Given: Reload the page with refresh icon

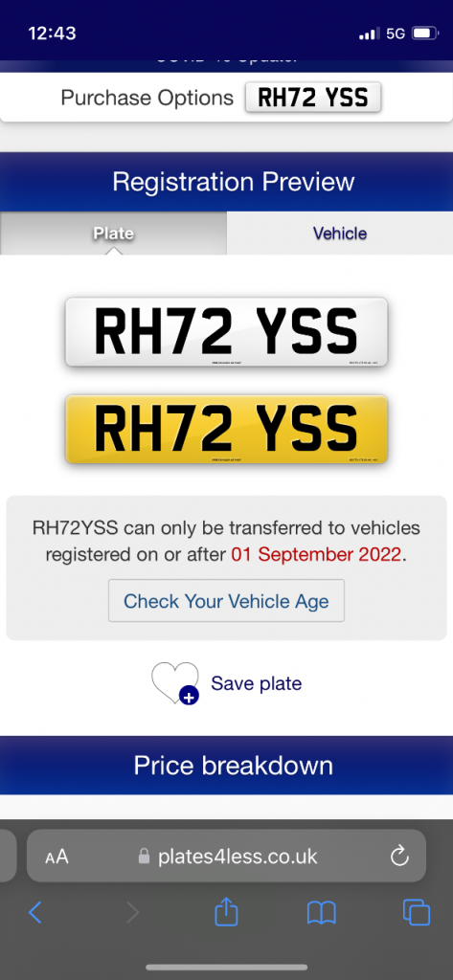Looking at the screenshot, I should (x=399, y=857).
